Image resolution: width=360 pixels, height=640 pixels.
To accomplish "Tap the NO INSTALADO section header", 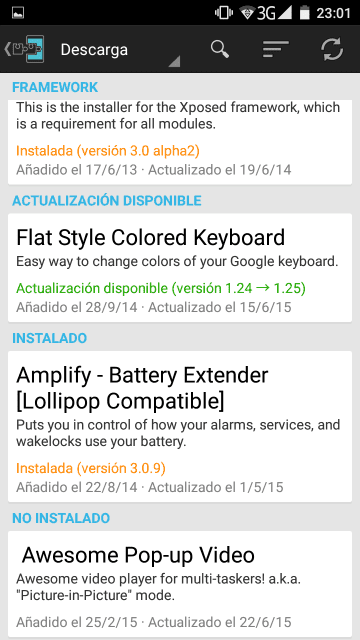I will (x=61, y=518).
